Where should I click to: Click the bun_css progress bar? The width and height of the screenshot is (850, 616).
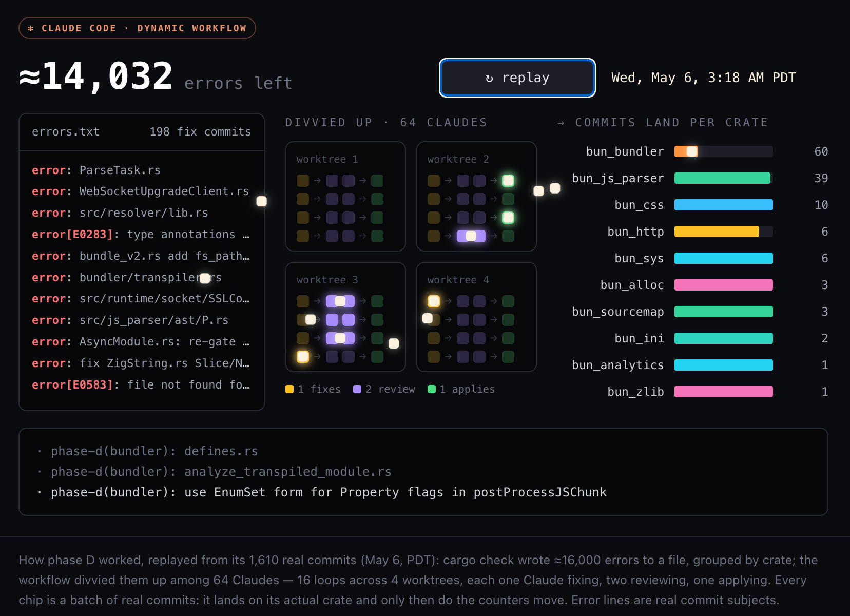(x=723, y=205)
